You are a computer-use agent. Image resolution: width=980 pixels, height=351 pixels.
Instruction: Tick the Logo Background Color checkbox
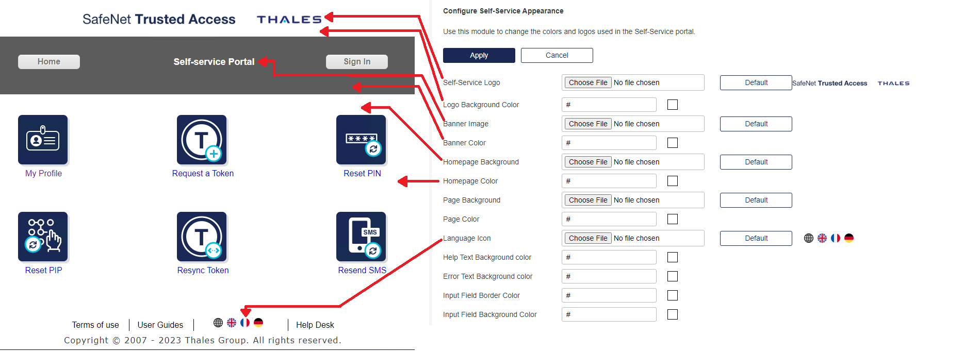coord(672,105)
